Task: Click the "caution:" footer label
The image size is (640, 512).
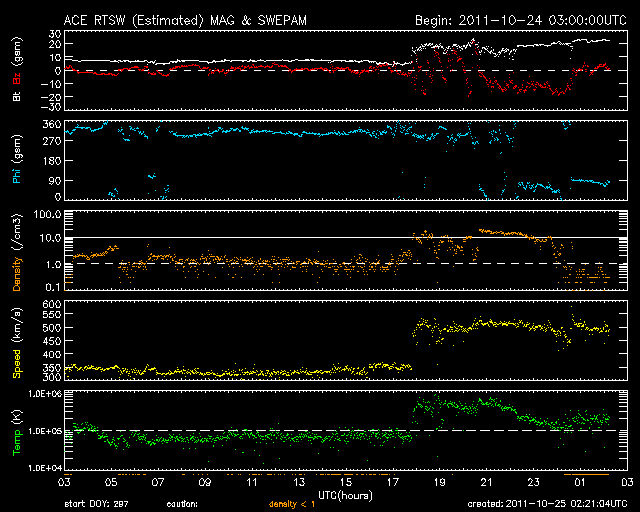Action: coord(182,504)
